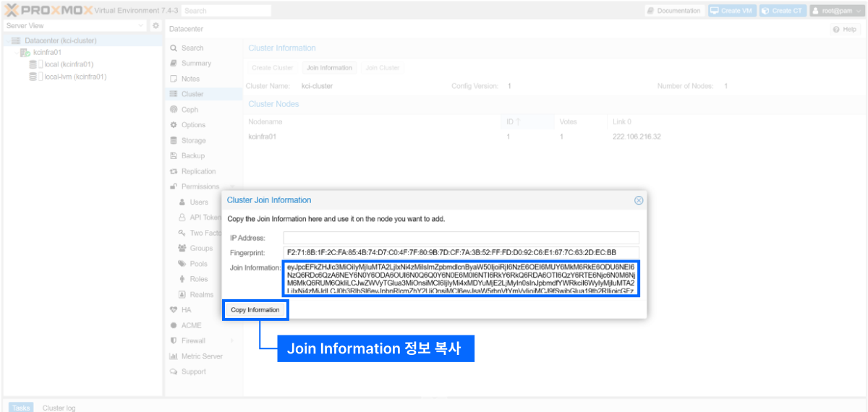868x412 pixels.
Task: Sort nodes by the ID column header
Action: [514, 121]
